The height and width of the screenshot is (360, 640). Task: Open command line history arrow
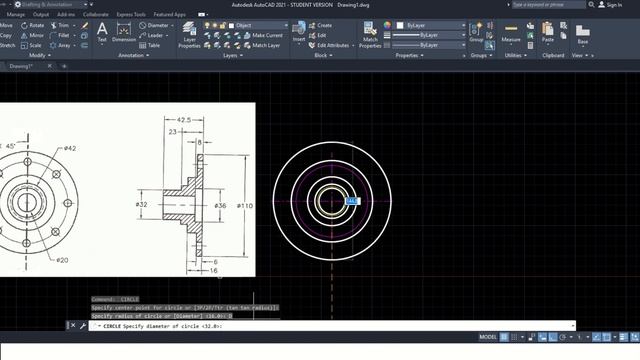573,326
